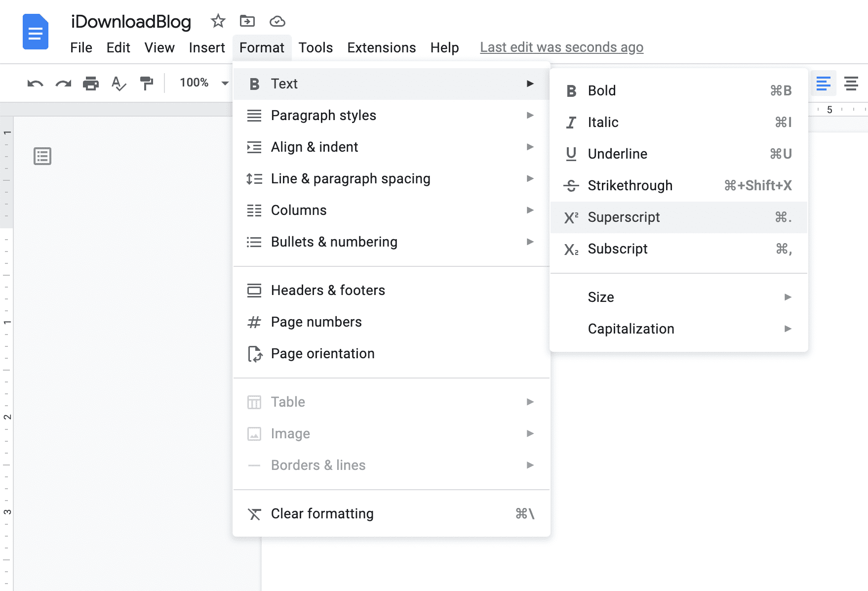Expand Align & indent submenu
This screenshot has width=868, height=591.
point(392,147)
